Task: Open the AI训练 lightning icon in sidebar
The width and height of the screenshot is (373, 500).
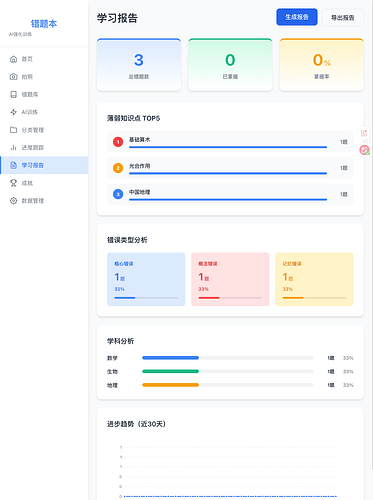Action: click(x=13, y=112)
